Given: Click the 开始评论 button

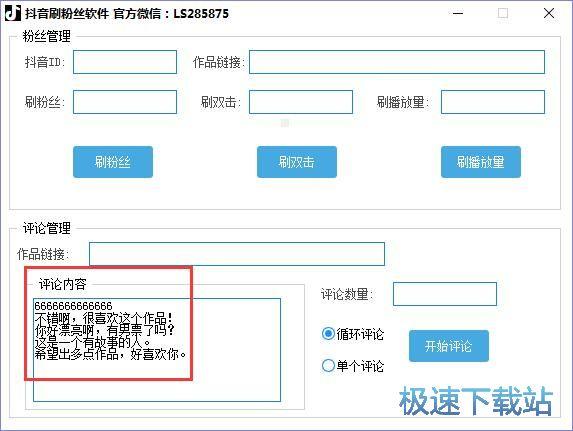Looking at the screenshot, I should (449, 346).
